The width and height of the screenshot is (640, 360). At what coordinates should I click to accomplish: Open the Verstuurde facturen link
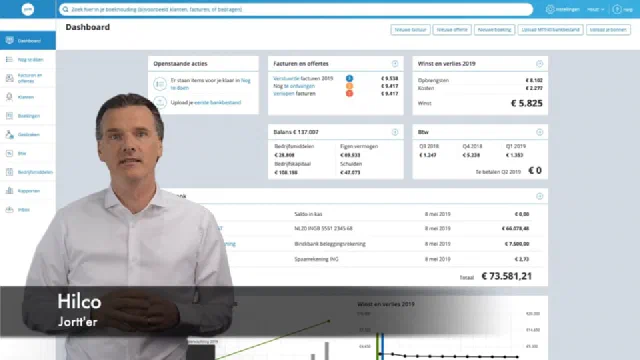click(286, 78)
